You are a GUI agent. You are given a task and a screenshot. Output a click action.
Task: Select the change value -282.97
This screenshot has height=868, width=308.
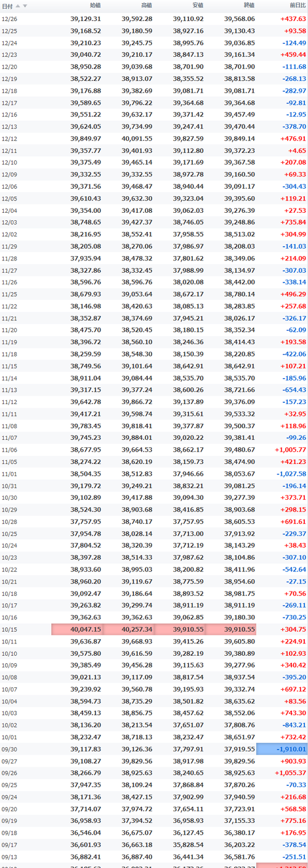[x=294, y=91]
